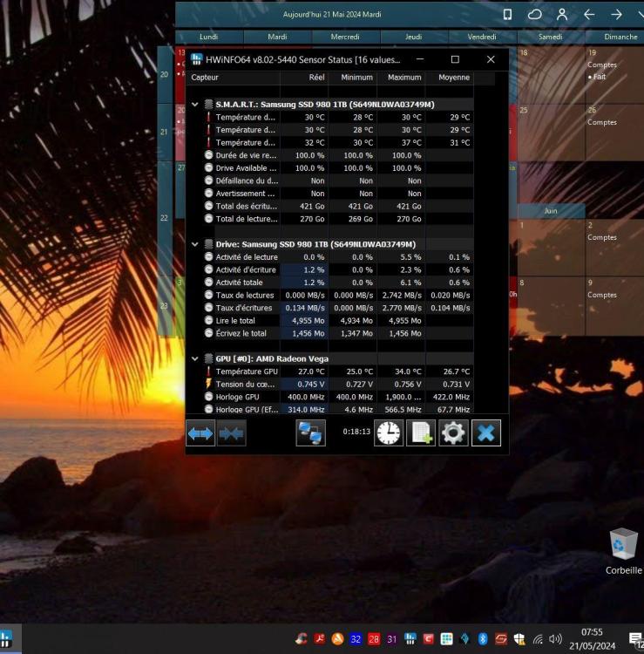
Task: Collapse the GPU AMD Radeon Vega section
Action: [195, 358]
